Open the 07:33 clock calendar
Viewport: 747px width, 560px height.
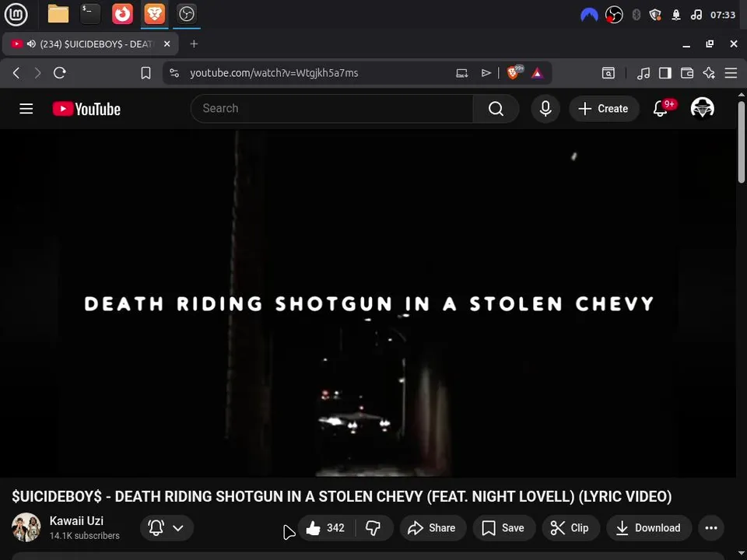[x=723, y=15]
